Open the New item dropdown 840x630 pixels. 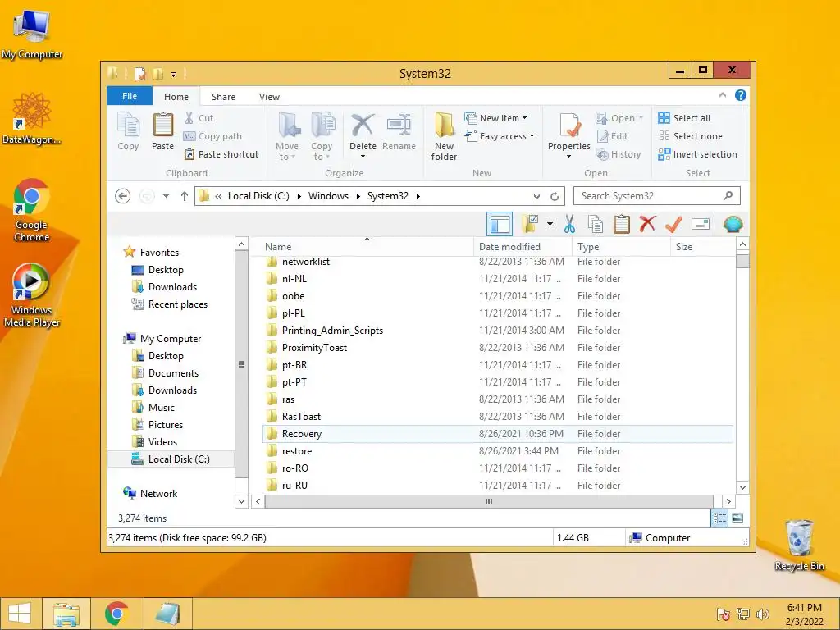click(x=496, y=118)
